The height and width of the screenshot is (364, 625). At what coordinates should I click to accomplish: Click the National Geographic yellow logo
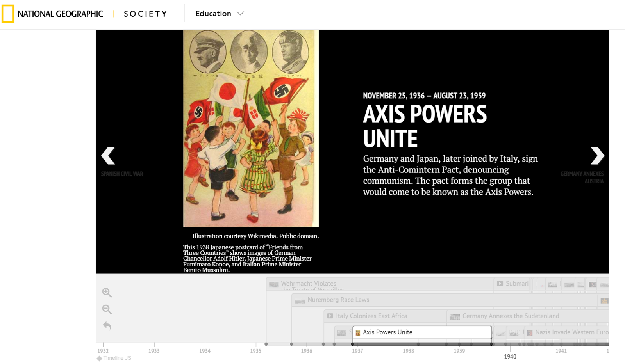pos(8,14)
